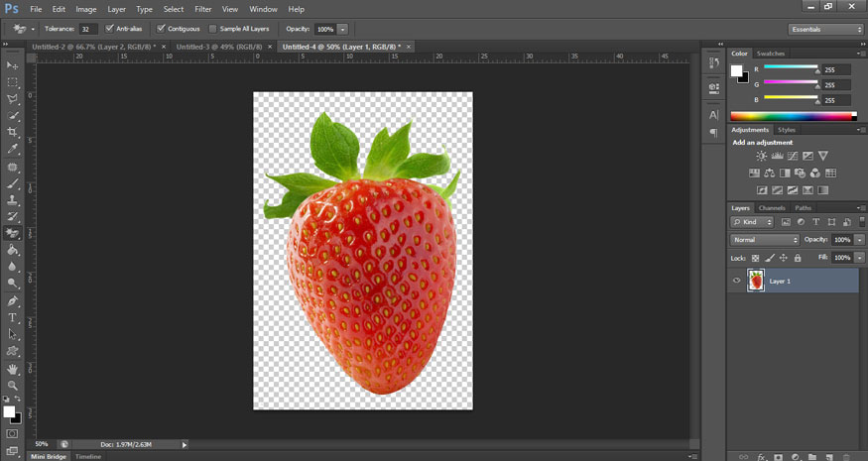Image resolution: width=868 pixels, height=461 pixels.
Task: Select the Move tool
Action: click(x=13, y=64)
